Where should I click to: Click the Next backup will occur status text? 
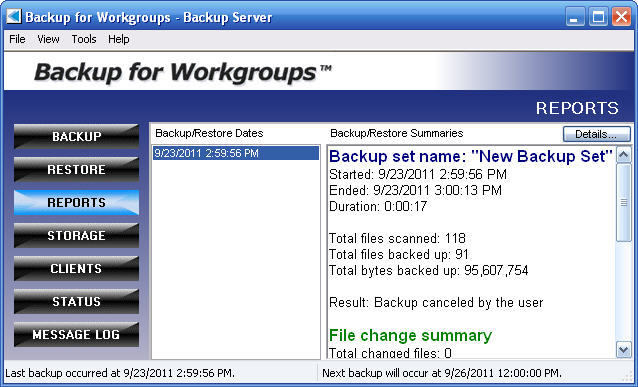coord(442,373)
